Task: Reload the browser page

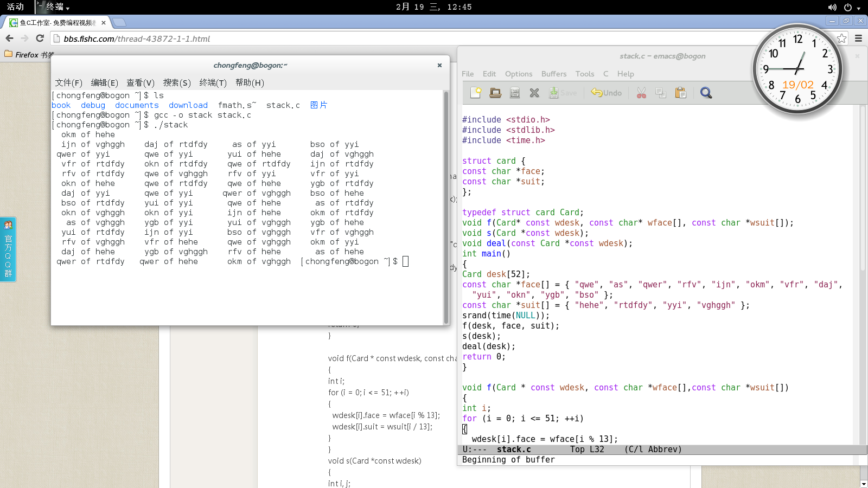Action: (x=40, y=38)
